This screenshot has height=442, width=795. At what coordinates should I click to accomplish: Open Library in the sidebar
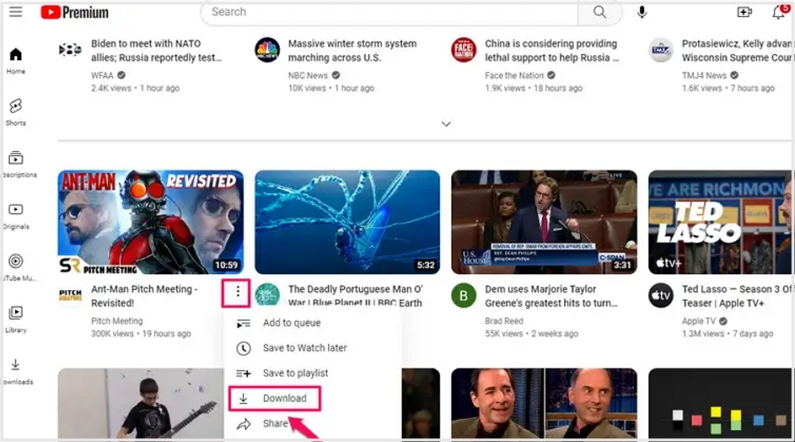[16, 319]
